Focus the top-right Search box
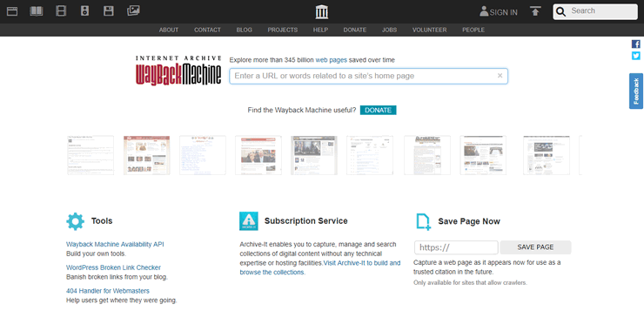644x318 pixels. click(595, 11)
